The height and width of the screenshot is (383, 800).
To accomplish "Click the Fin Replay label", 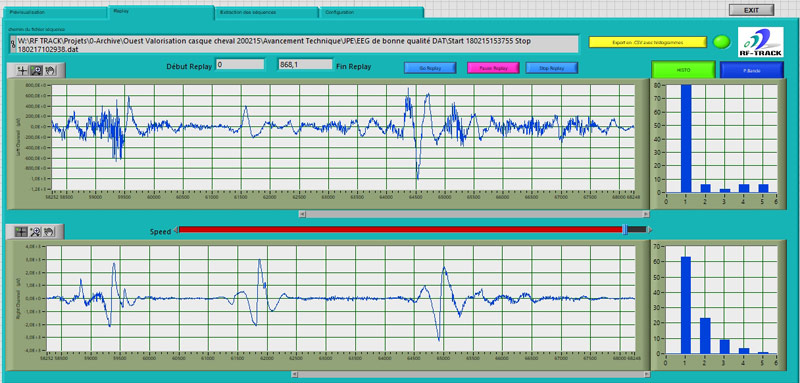I will [x=354, y=67].
